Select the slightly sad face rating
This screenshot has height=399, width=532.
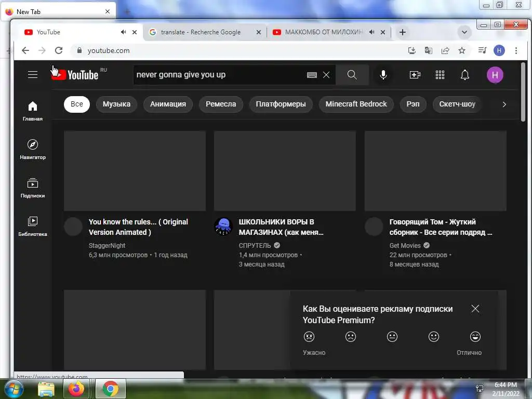click(351, 337)
